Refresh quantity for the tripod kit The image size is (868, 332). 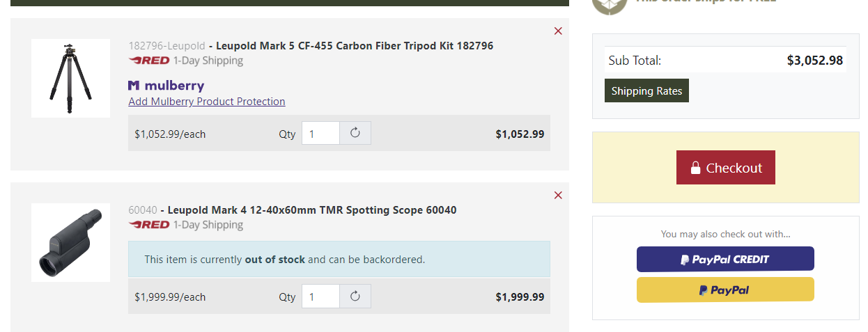(355, 133)
